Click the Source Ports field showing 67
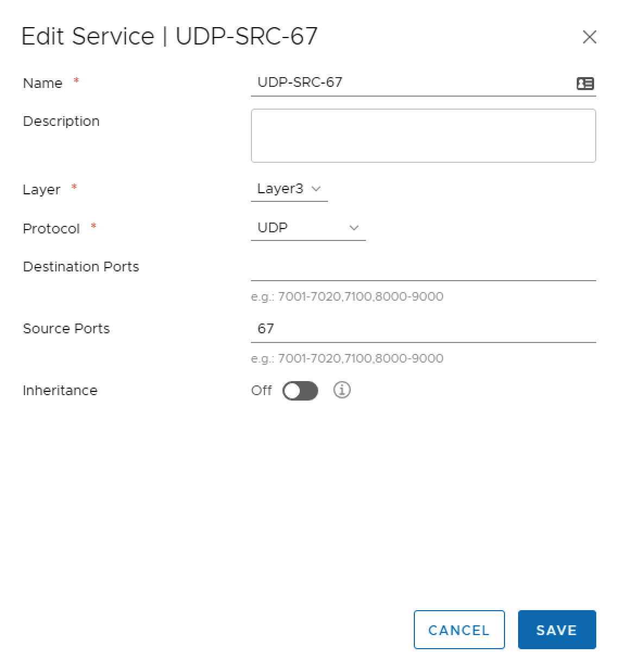This screenshot has width=618, height=672. [423, 329]
